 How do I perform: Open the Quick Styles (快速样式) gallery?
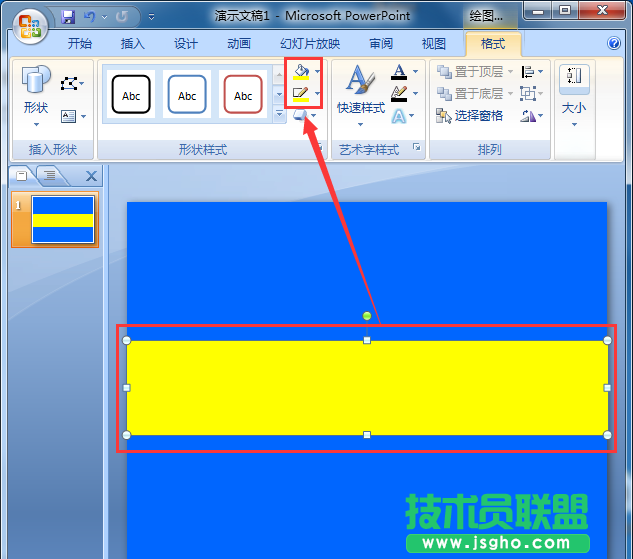pos(360,91)
